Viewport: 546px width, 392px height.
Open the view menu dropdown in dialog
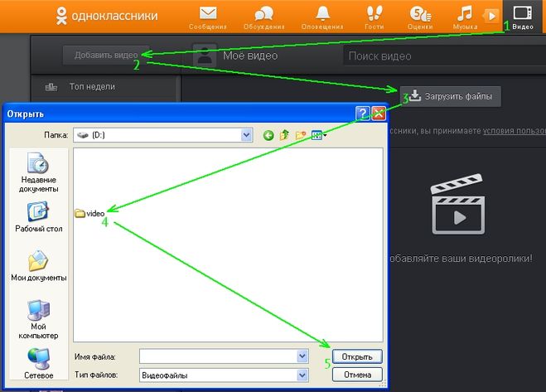pos(319,134)
